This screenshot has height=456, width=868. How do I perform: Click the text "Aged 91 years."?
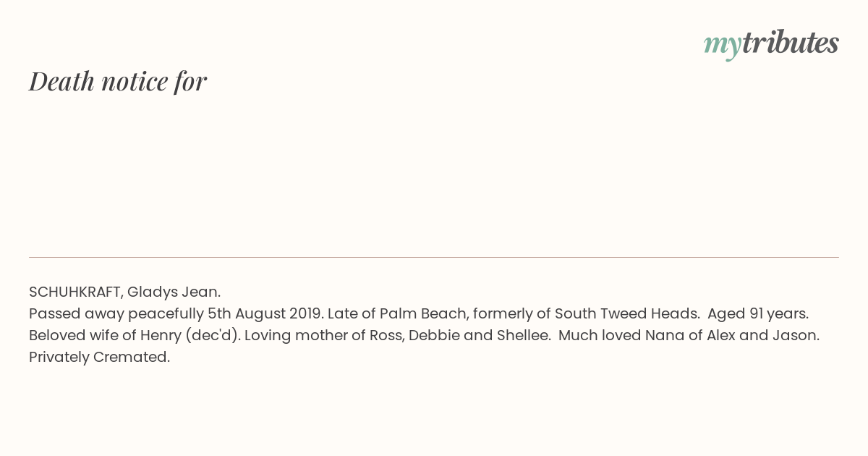click(758, 314)
